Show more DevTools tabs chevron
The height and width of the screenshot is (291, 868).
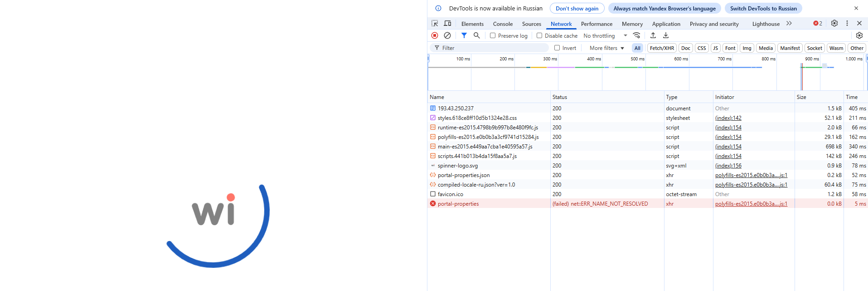pyautogui.click(x=789, y=24)
